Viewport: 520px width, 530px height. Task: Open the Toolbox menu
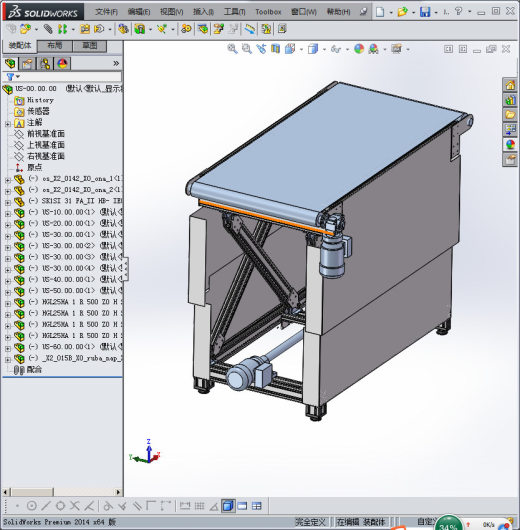point(268,12)
